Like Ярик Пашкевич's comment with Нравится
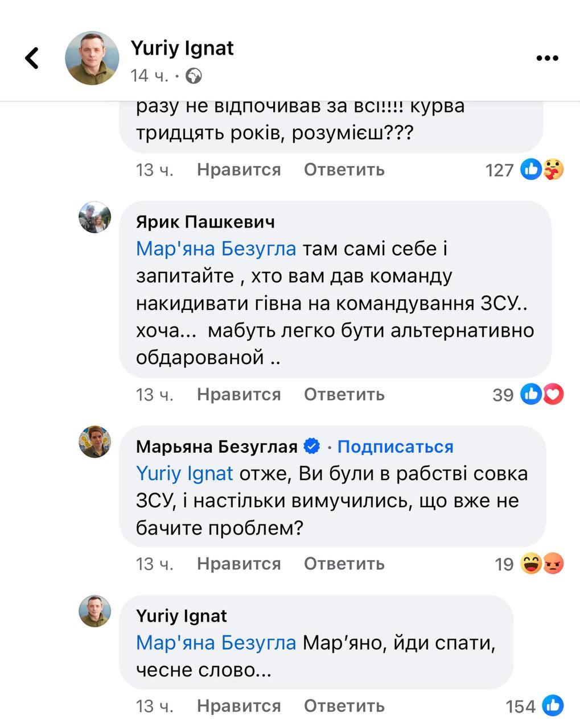The image size is (580, 728). [238, 394]
